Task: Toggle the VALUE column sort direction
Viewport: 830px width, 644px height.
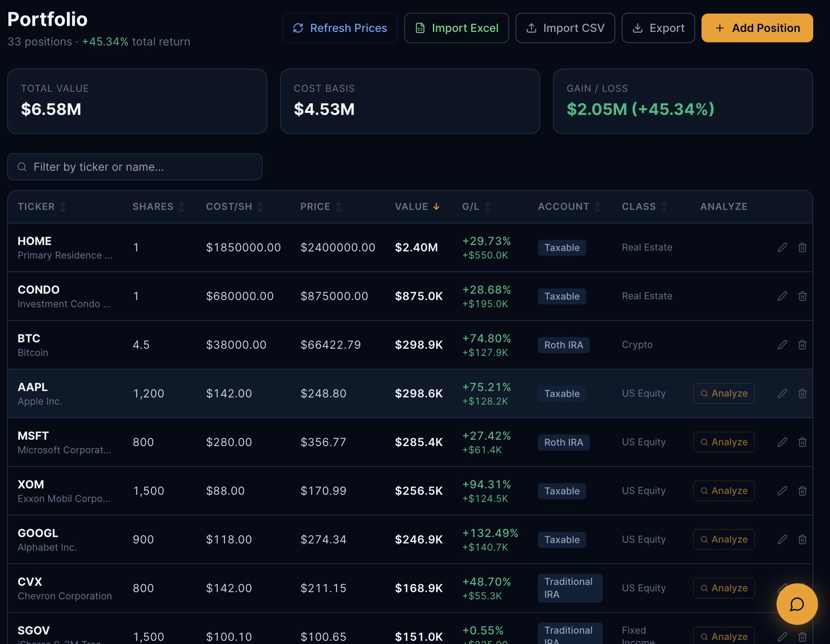Action: click(x=436, y=207)
